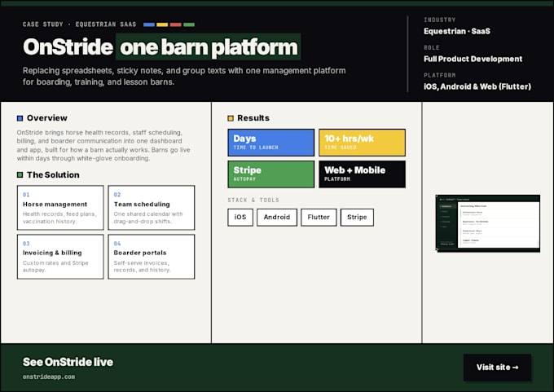Click the ROLE label
Image resolution: width=554 pixels, height=392 pixels.
(432, 47)
